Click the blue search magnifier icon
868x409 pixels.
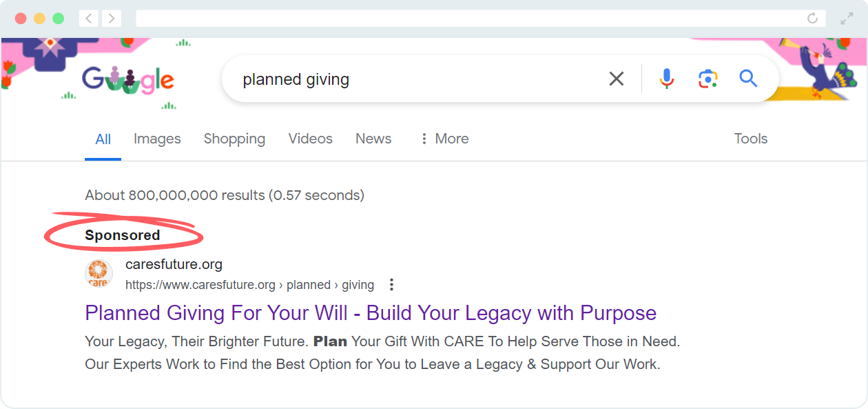click(748, 79)
